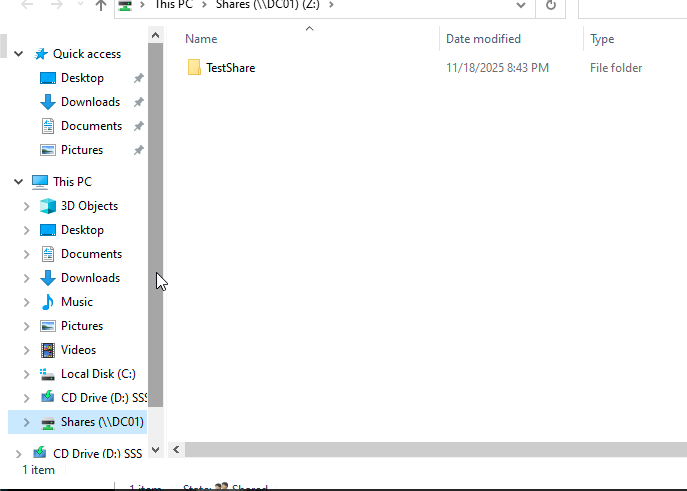
Task: Select 'Shares (\\DC01) (Z:)' breadcrumb
Action: point(268,5)
